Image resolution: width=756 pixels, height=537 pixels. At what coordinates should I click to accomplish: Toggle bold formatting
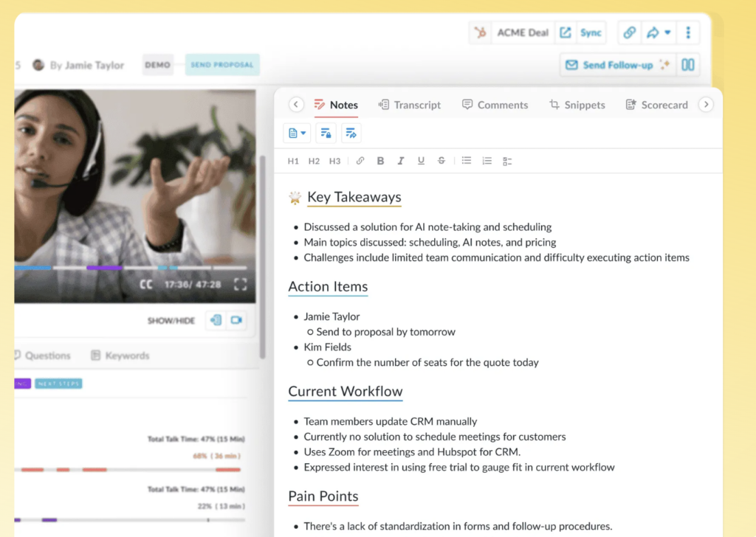(x=380, y=161)
